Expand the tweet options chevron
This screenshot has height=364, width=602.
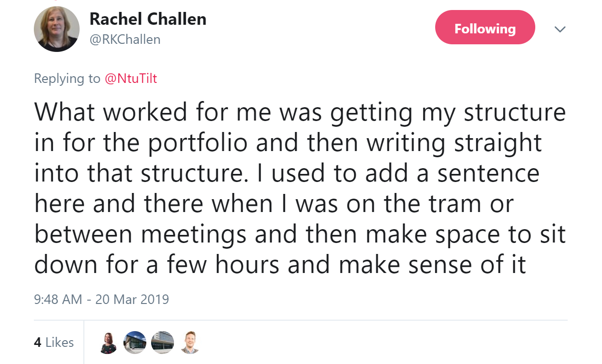click(560, 29)
